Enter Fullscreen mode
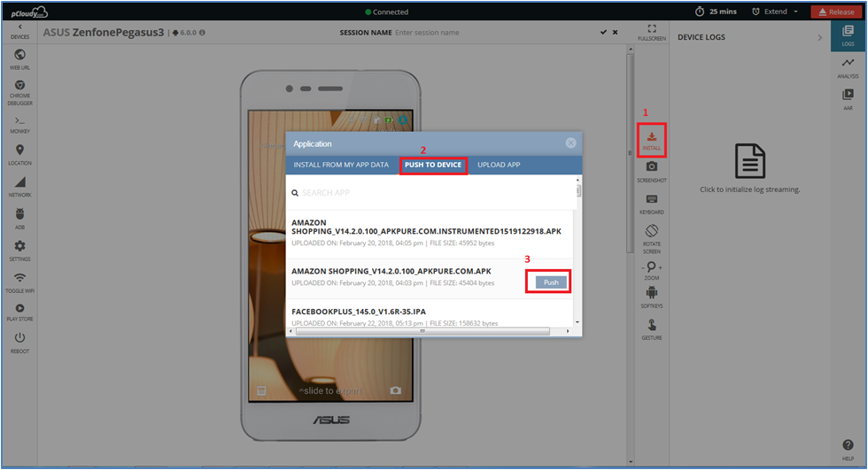868x470 pixels. tap(652, 32)
